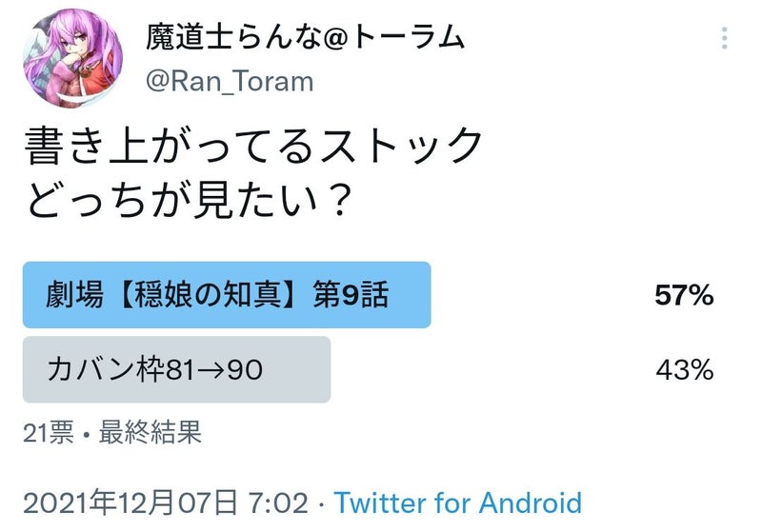Click the 81→90 text in the second option

(x=214, y=370)
